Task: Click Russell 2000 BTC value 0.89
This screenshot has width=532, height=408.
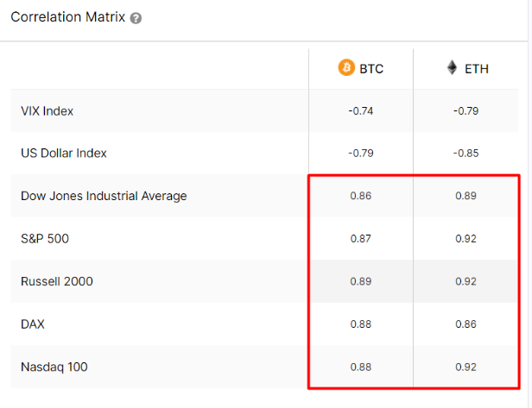Action: coord(361,281)
